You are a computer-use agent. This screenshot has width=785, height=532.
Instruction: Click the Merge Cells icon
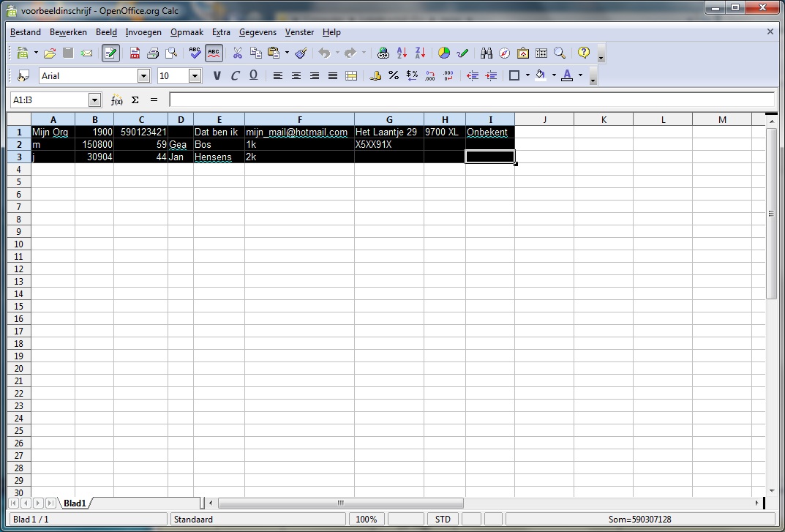coord(351,76)
